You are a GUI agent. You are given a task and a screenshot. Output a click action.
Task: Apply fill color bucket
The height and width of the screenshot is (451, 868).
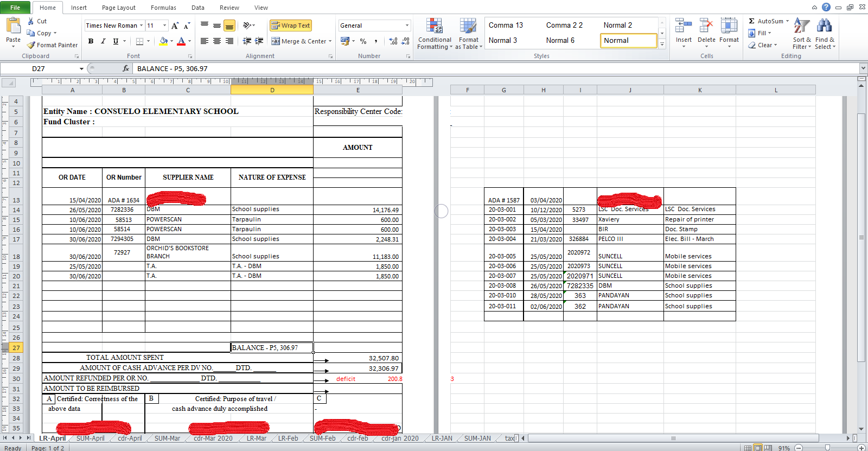tap(163, 41)
